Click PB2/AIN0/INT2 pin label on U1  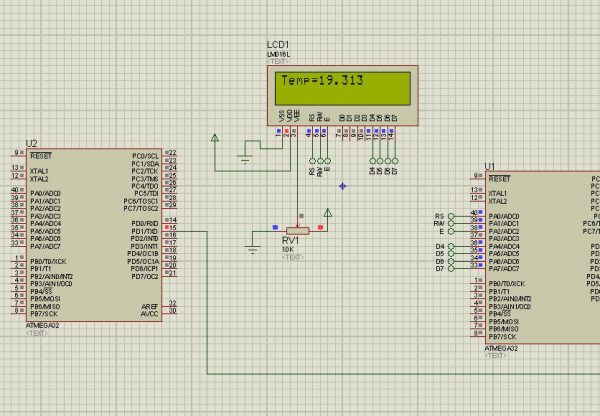510,299
